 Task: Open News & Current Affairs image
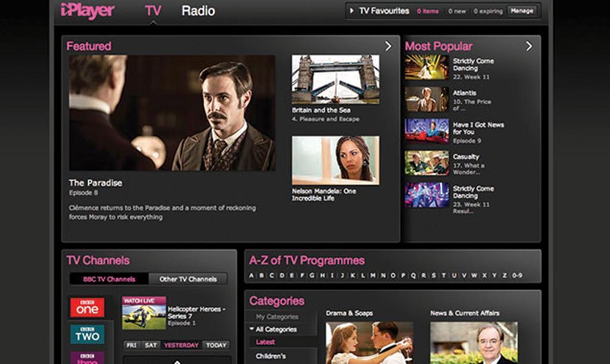pos(474,343)
